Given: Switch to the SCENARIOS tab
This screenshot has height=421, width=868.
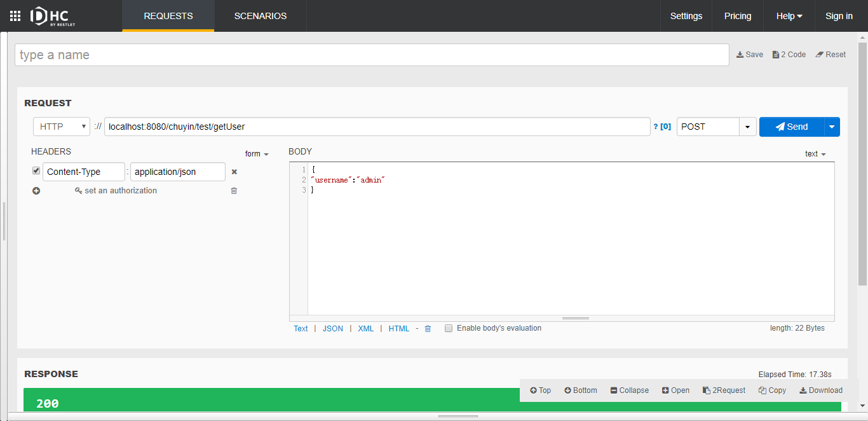Looking at the screenshot, I should tap(261, 16).
